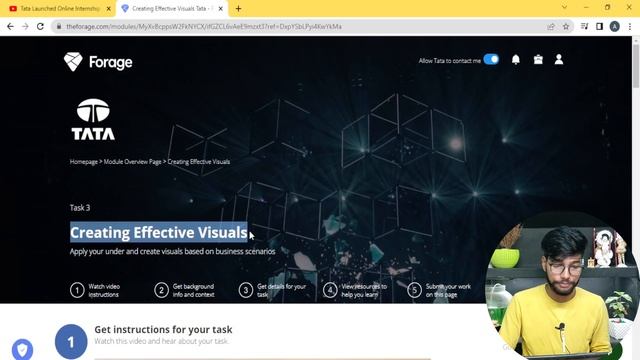This screenshot has height=360, width=640.
Task: Open the briefcase icon in header
Action: (x=538, y=60)
